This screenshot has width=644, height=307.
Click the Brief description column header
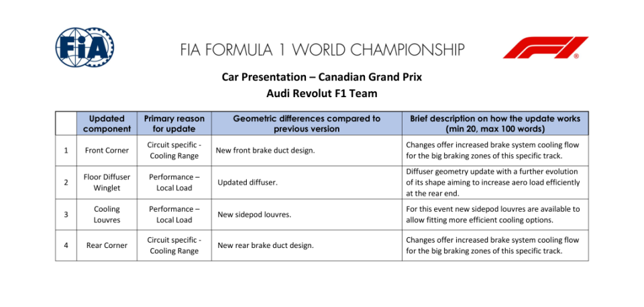pos(495,123)
